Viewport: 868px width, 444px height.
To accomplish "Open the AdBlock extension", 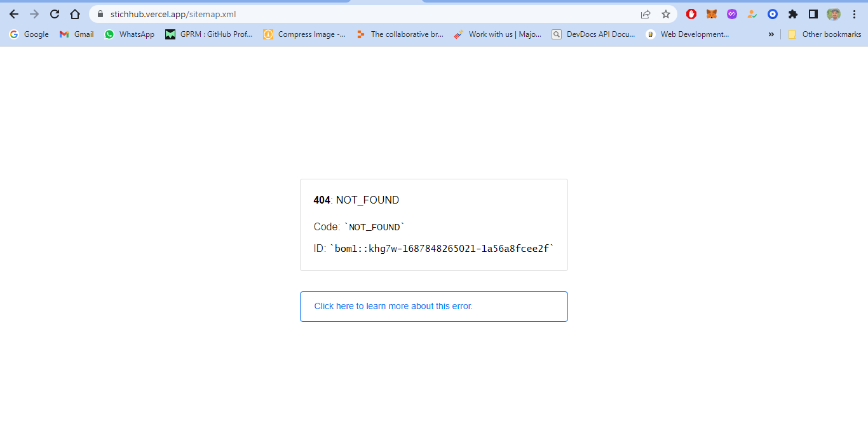I will coord(691,14).
